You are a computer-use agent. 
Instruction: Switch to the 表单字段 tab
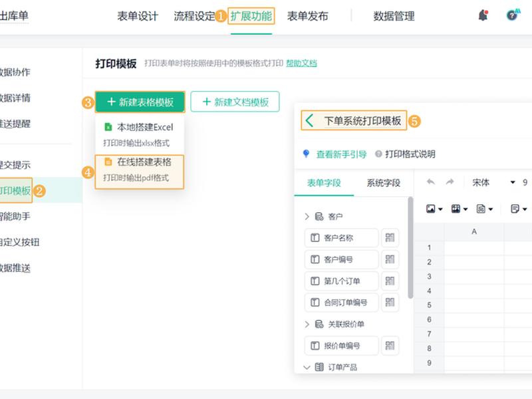pos(324,183)
